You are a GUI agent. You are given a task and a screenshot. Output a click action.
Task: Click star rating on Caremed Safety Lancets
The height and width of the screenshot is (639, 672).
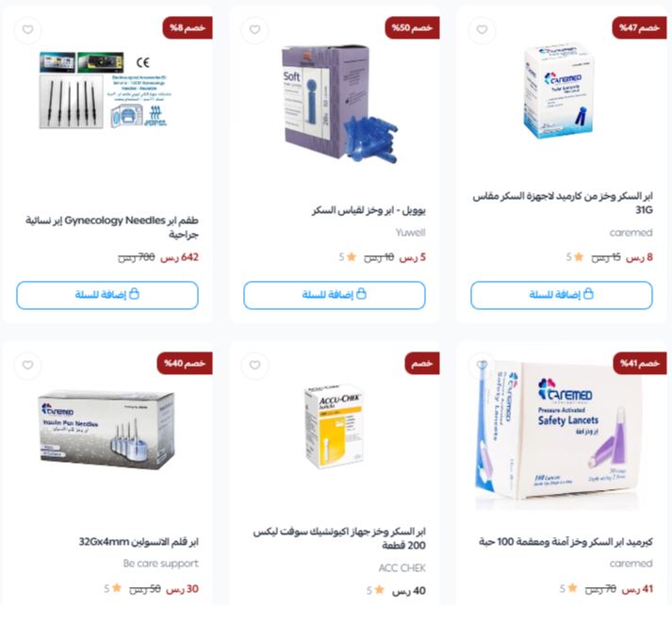[x=568, y=588]
